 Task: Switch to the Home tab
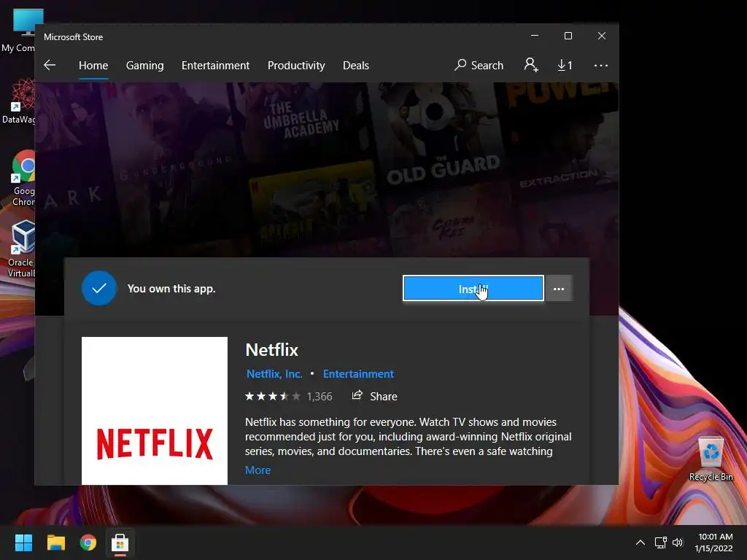(93, 65)
